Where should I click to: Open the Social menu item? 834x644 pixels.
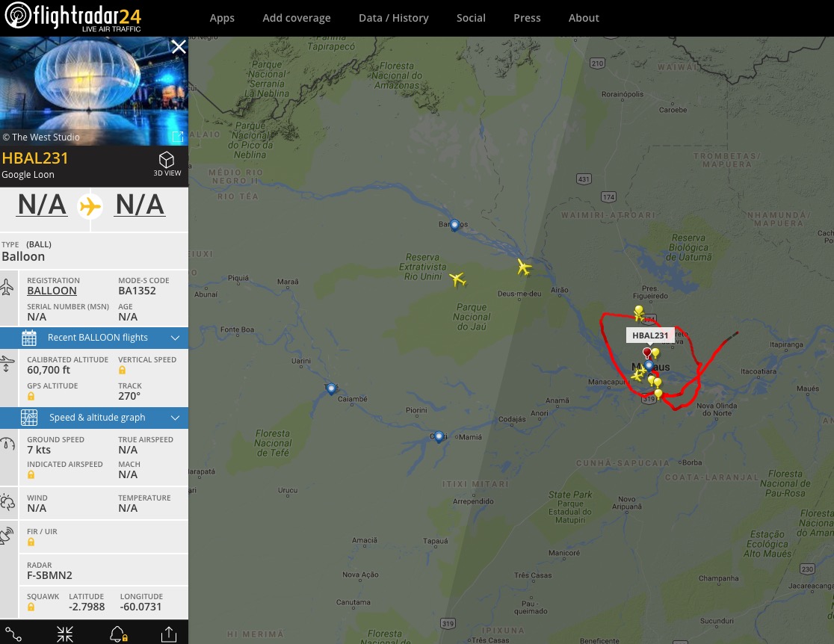471,18
